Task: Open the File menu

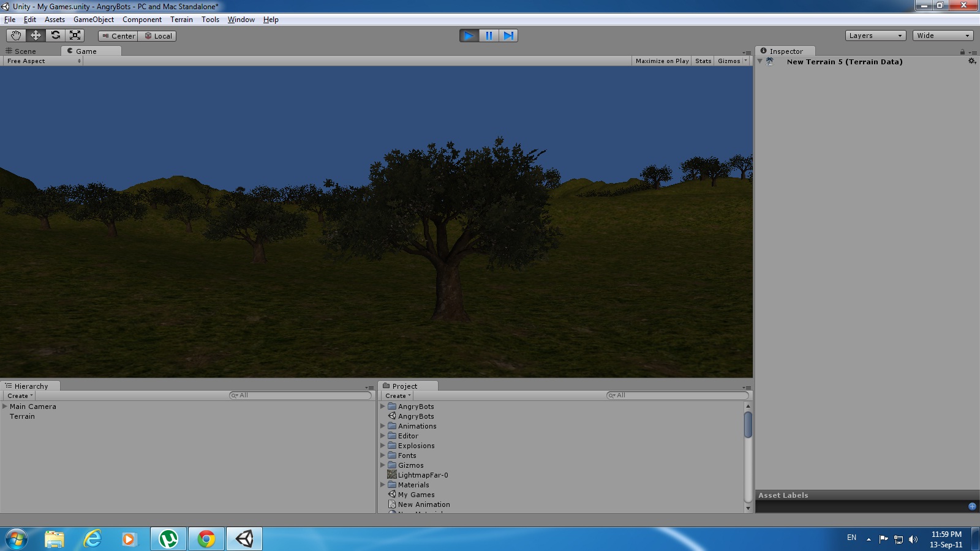Action: click(x=10, y=20)
